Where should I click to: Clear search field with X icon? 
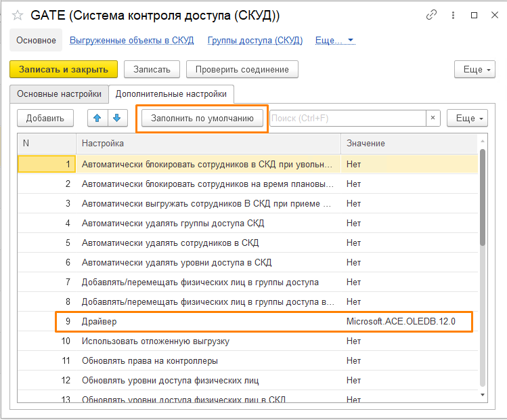pos(433,118)
